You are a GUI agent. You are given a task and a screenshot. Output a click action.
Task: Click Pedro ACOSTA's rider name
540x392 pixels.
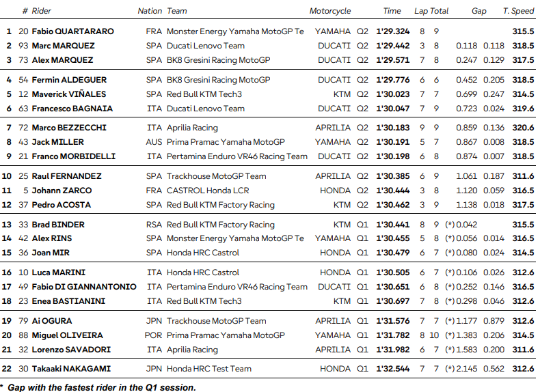[x=63, y=205]
